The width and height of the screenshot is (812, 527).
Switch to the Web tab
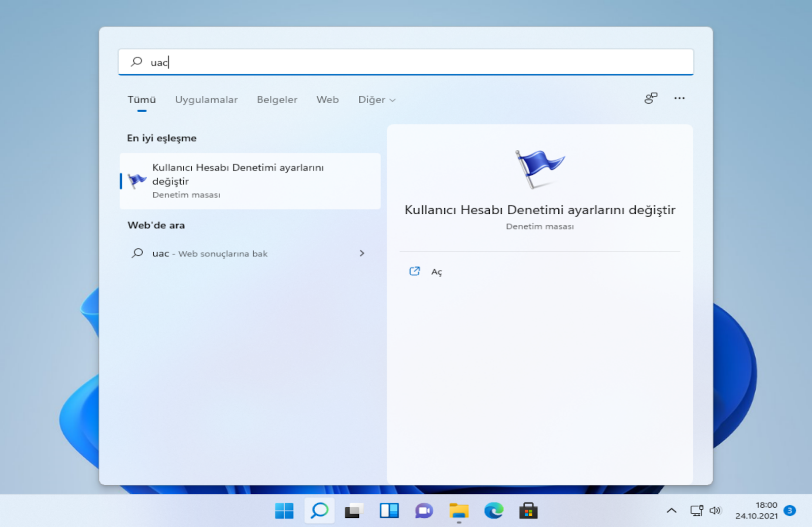pos(327,100)
